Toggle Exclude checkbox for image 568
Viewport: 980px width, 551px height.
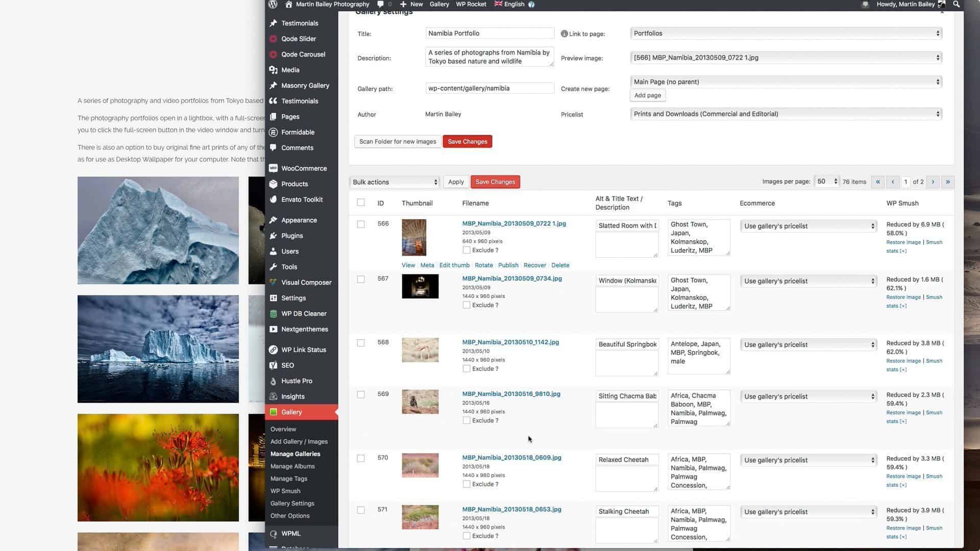coord(466,368)
